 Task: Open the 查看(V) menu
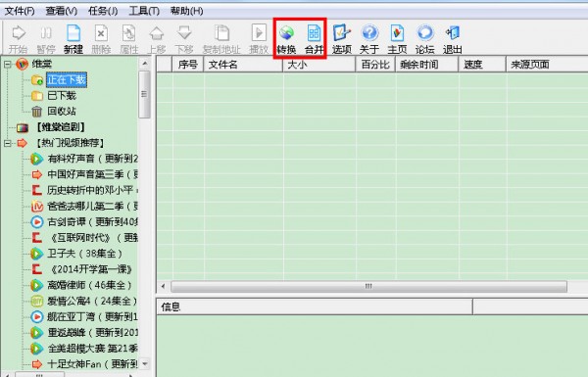click(x=62, y=11)
